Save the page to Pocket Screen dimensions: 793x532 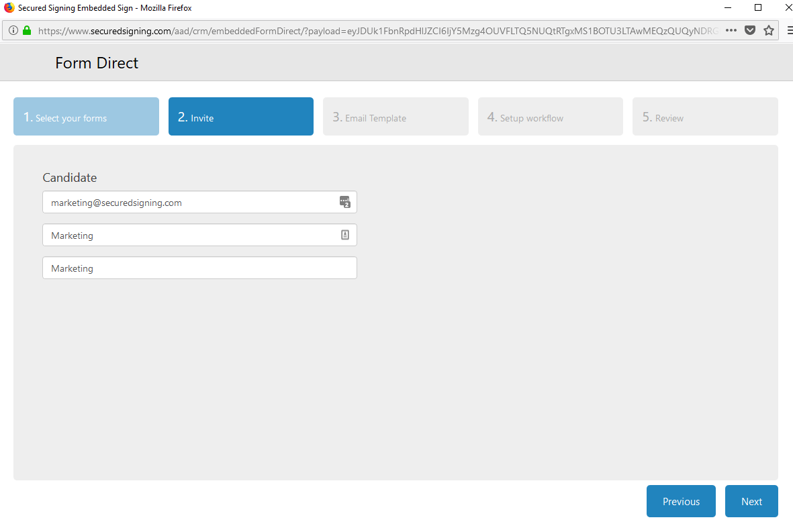(x=750, y=30)
